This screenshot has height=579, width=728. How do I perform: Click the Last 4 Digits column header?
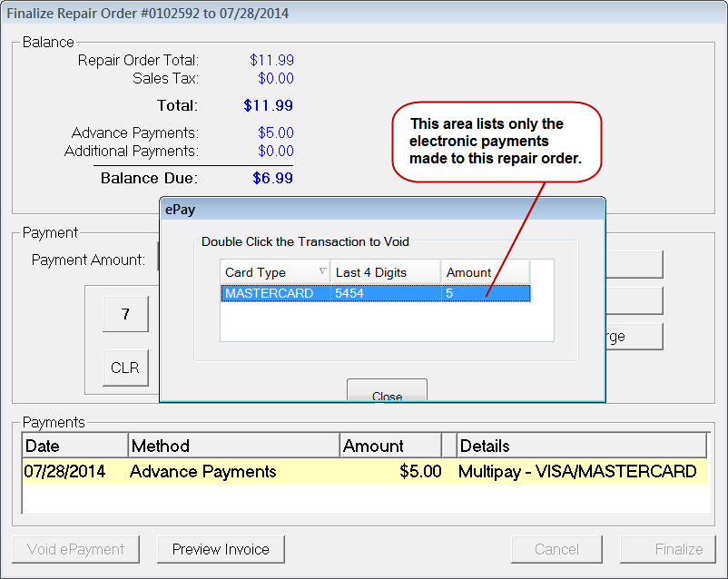pyautogui.click(x=386, y=272)
